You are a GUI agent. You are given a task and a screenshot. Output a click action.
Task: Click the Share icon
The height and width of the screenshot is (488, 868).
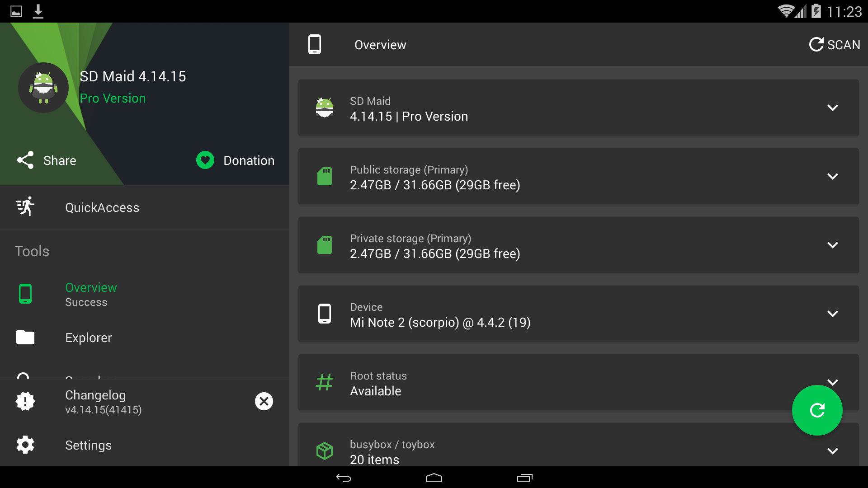[25, 160]
